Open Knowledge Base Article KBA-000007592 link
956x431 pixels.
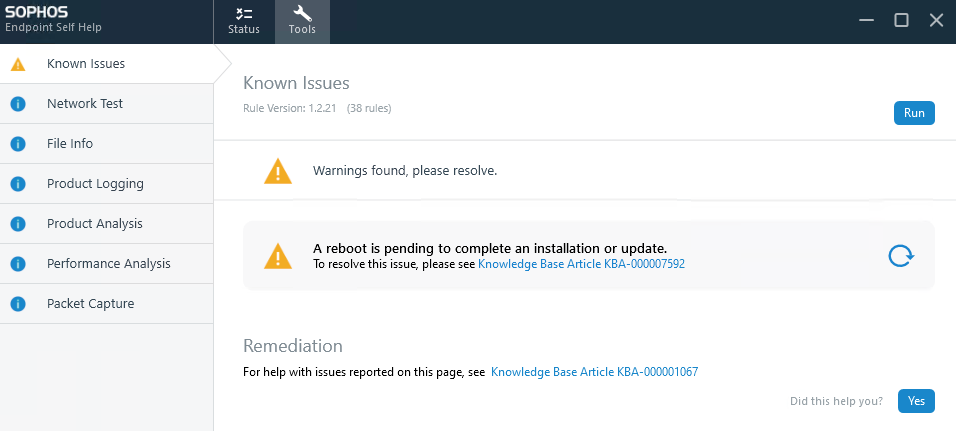[581, 265]
